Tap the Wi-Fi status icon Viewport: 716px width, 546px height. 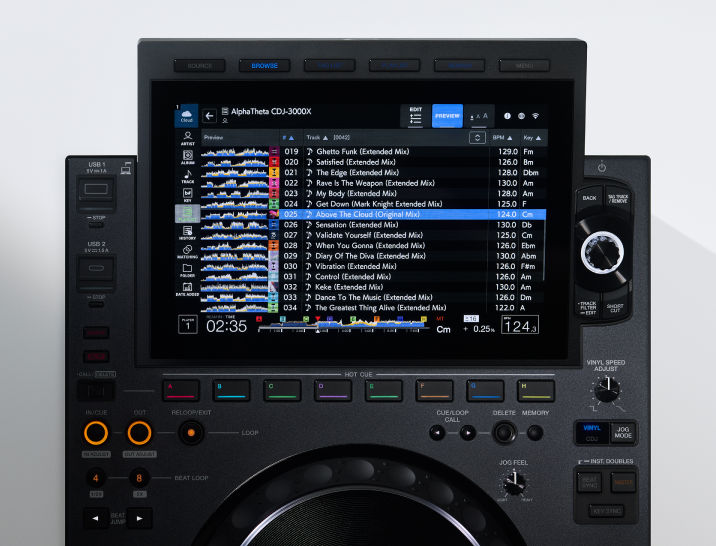pyautogui.click(x=535, y=116)
